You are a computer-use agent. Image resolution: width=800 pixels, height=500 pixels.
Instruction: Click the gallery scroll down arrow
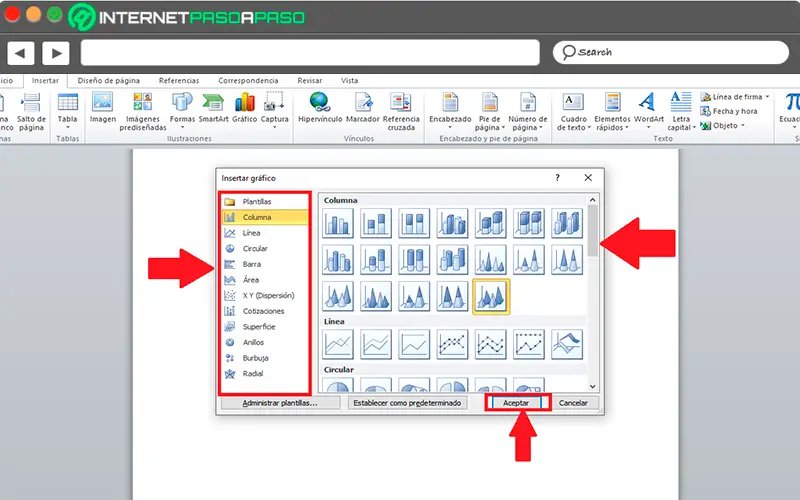(592, 387)
